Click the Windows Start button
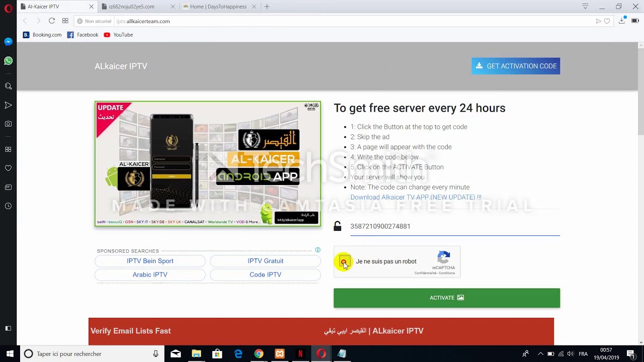644x362 pixels. (10, 354)
